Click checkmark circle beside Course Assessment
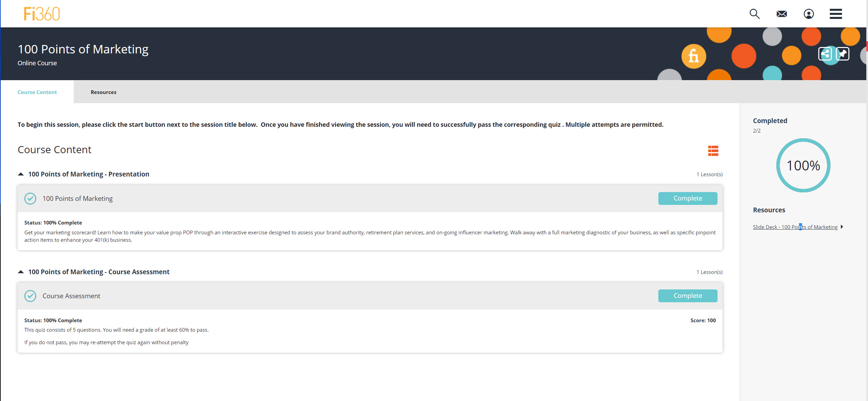868x401 pixels. (30, 296)
